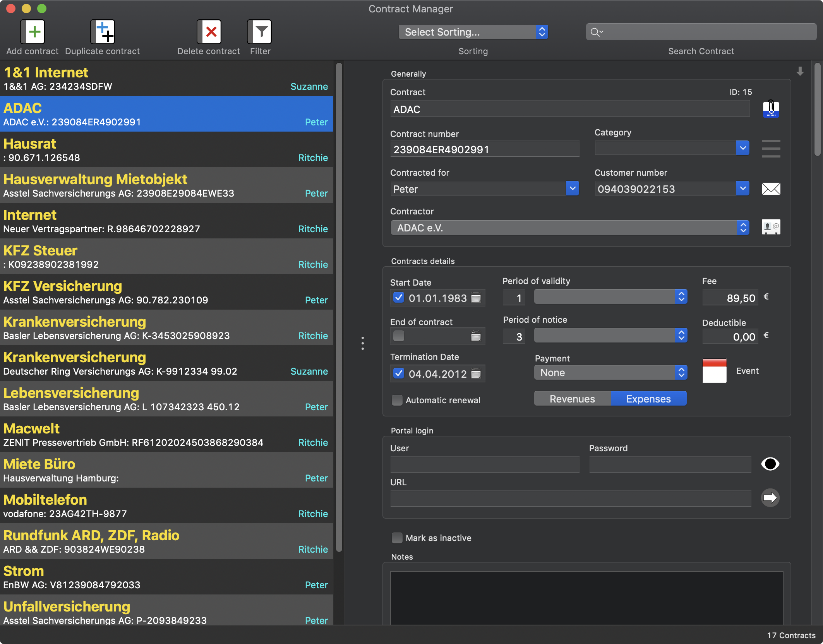Viewport: 823px width, 644px height.
Task: Enable the End of contract checkbox
Action: (x=398, y=336)
